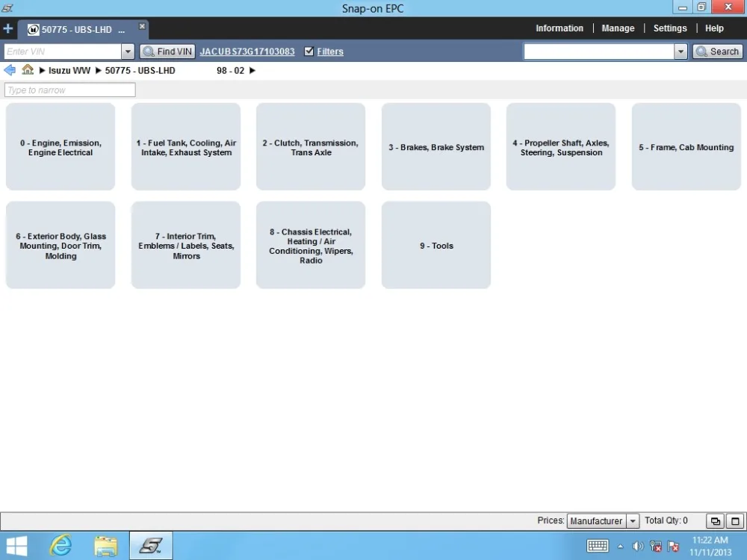The image size is (747, 560).
Task: Open 3 - Brakes, Brake System tile
Action: click(436, 146)
